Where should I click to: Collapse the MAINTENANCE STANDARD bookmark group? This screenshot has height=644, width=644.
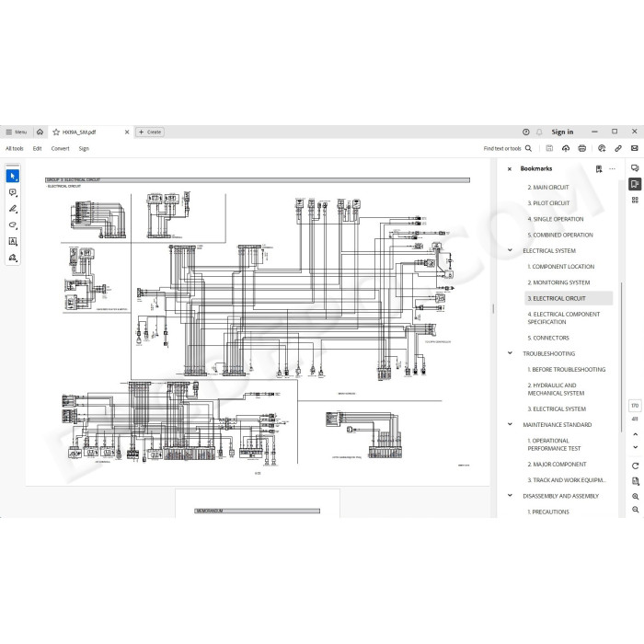[x=510, y=424]
